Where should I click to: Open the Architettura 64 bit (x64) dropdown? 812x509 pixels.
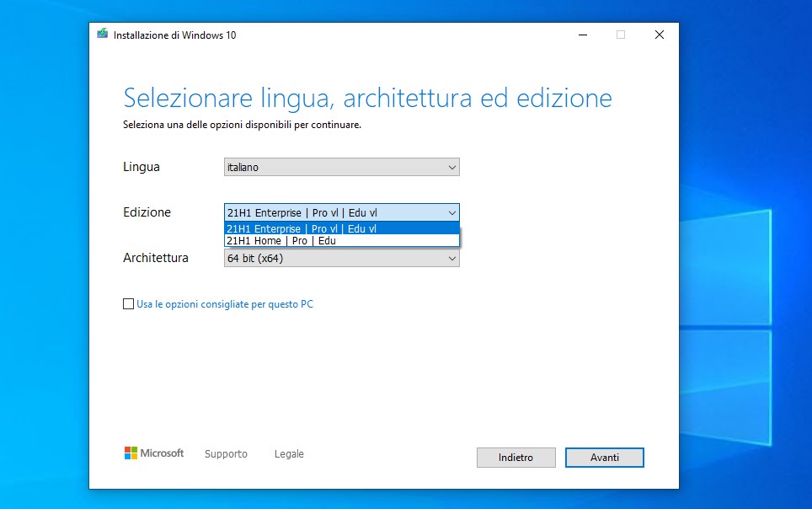(342, 258)
